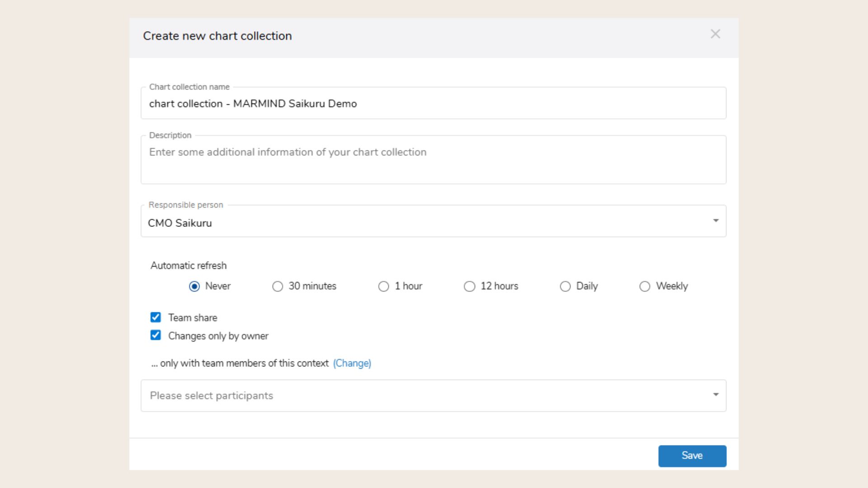Uncheck the Team share checkbox
868x488 pixels.
[156, 317]
